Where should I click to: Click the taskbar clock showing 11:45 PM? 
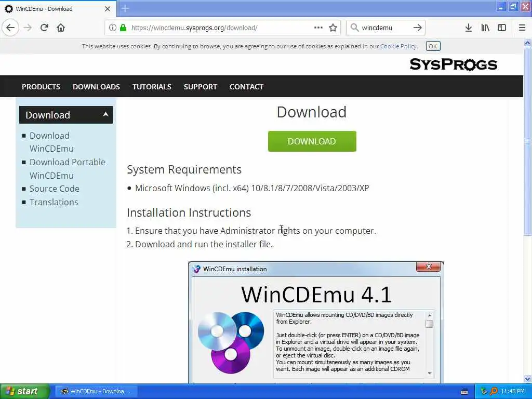tap(513, 392)
